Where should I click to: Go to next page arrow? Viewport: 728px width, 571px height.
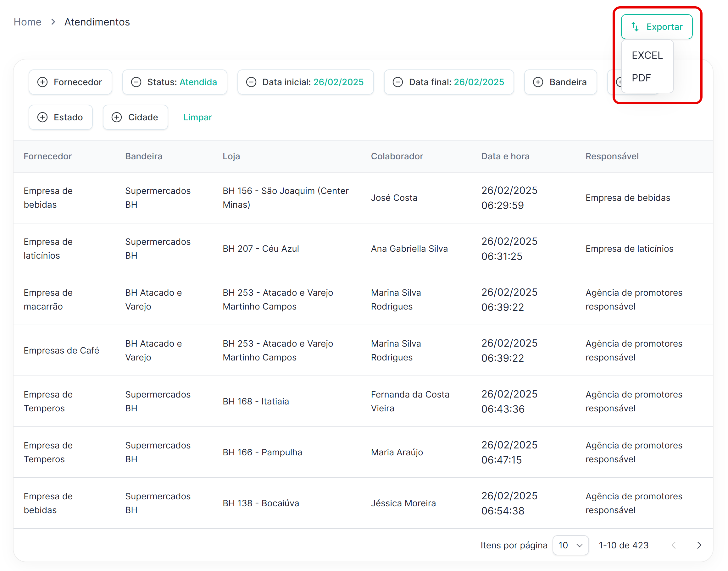coord(699,545)
